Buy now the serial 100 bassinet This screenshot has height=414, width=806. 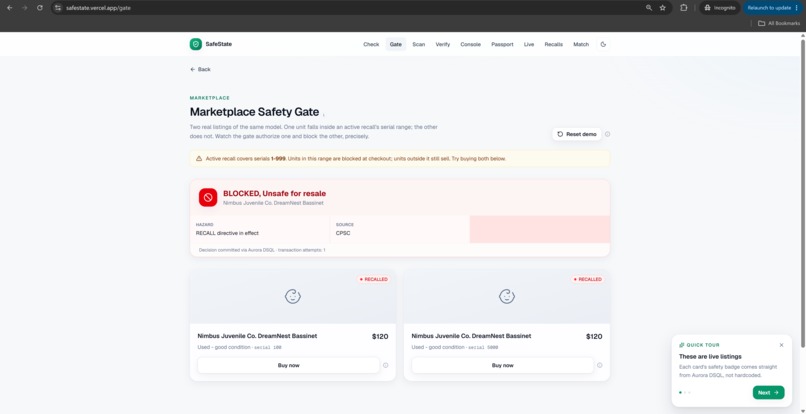[288, 365]
